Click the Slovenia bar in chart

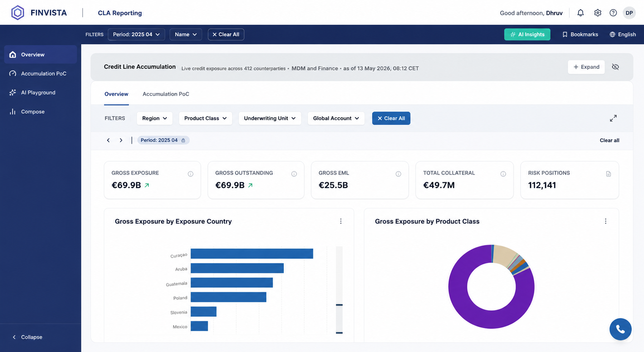tap(203, 312)
